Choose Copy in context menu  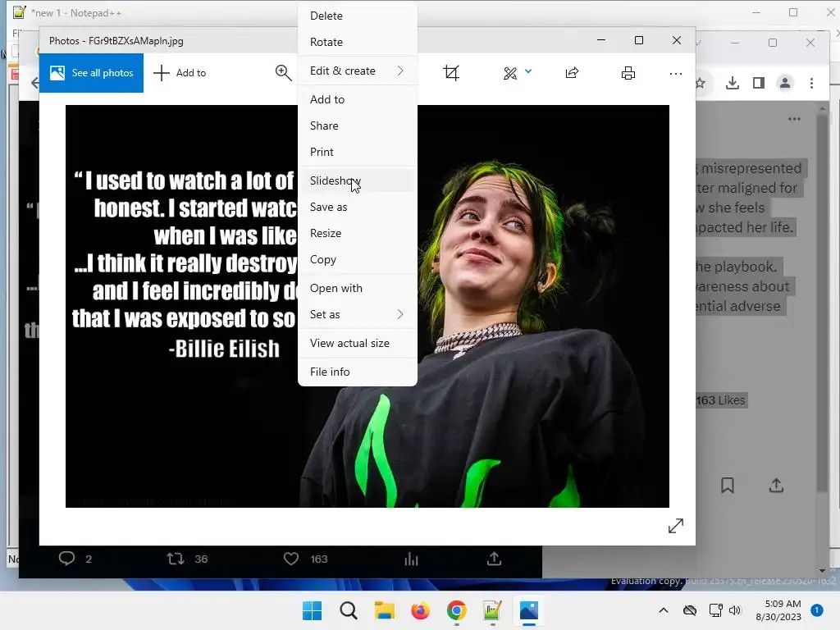click(x=358, y=259)
